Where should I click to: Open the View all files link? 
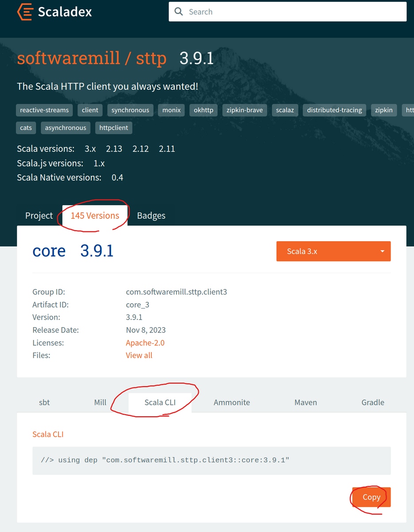pos(139,355)
